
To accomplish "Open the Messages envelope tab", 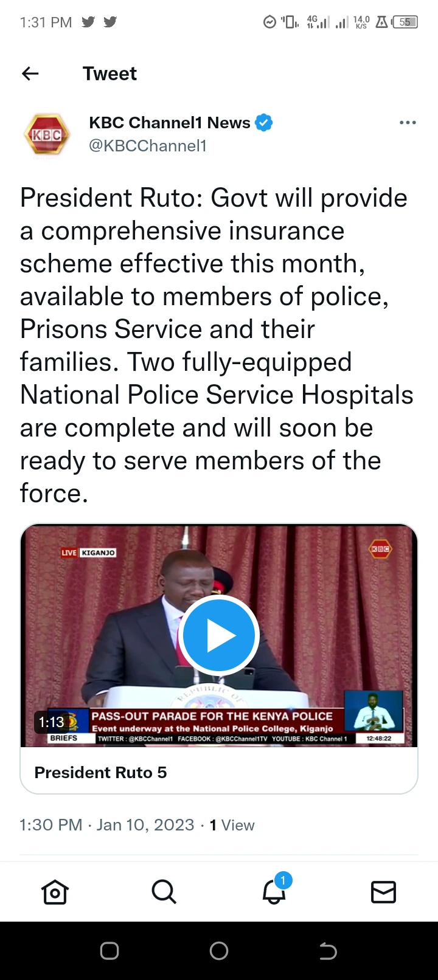I will [383, 892].
